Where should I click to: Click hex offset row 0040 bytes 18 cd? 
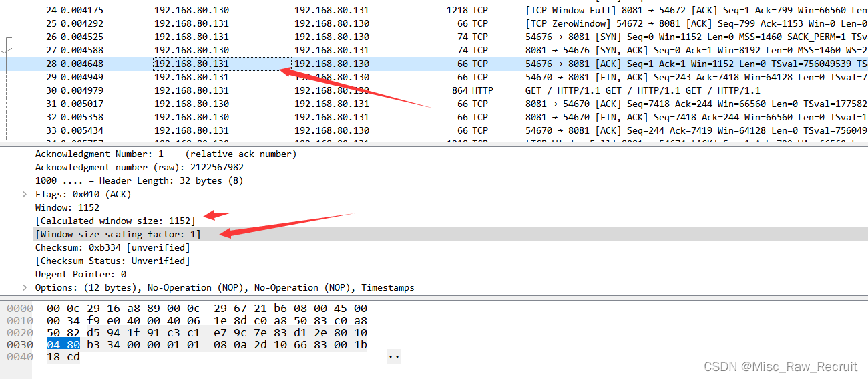(x=63, y=357)
